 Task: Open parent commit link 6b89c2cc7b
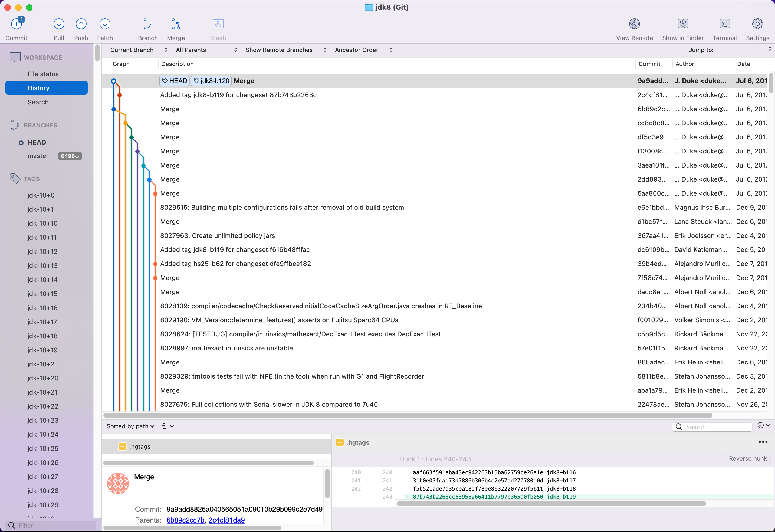click(x=185, y=520)
